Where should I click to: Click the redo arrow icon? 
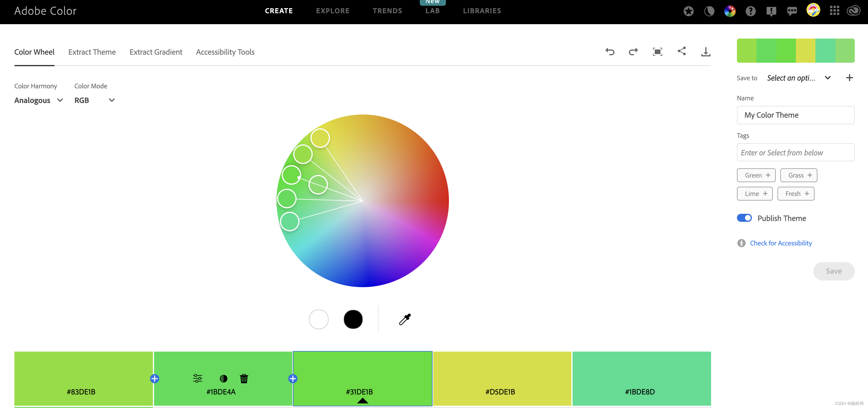pyautogui.click(x=633, y=52)
